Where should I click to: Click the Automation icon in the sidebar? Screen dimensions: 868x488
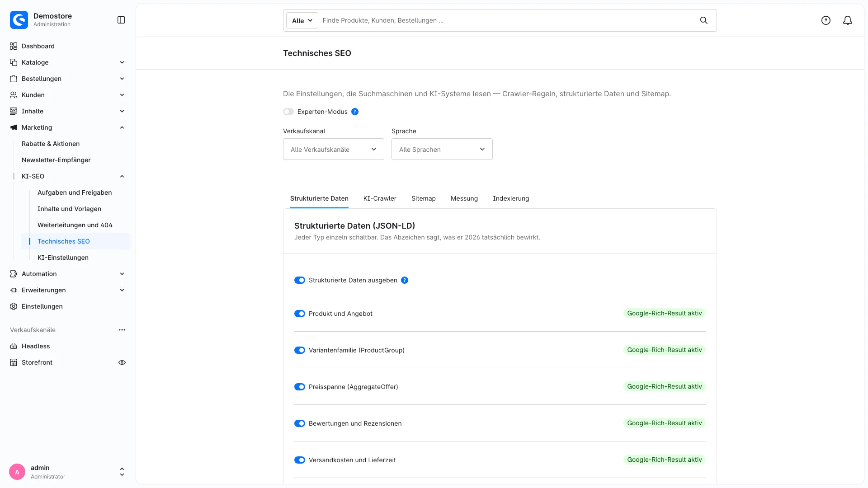point(14,274)
